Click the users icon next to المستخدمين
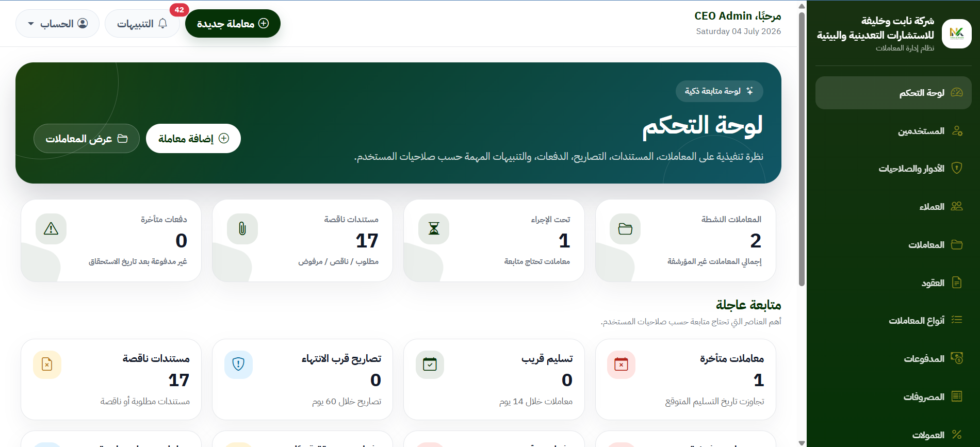Image resolution: width=980 pixels, height=447 pixels. pyautogui.click(x=957, y=130)
